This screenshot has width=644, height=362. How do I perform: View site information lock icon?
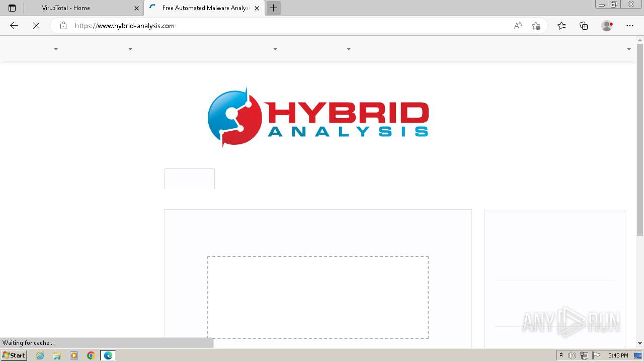tap(63, 26)
